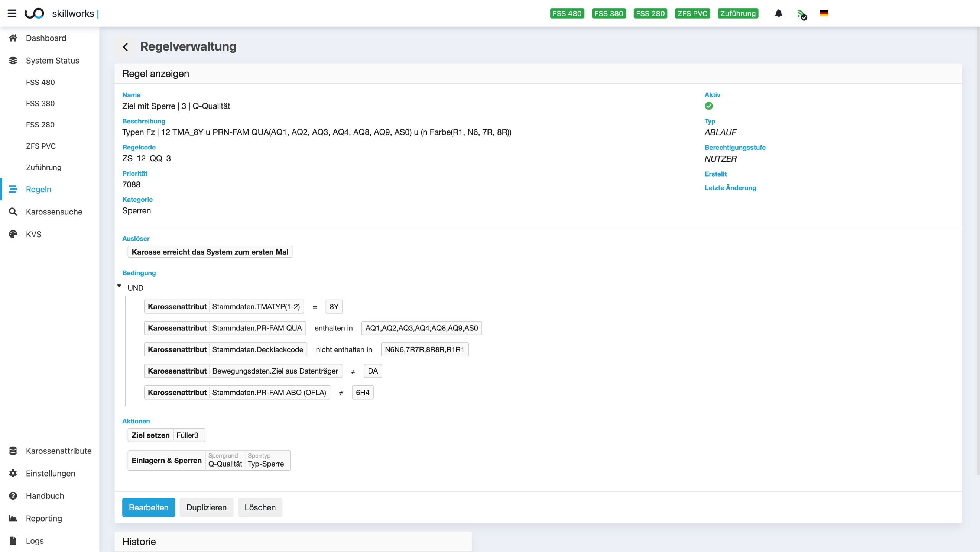Open System Status in sidebar
The height and width of the screenshot is (552, 980).
click(x=52, y=61)
